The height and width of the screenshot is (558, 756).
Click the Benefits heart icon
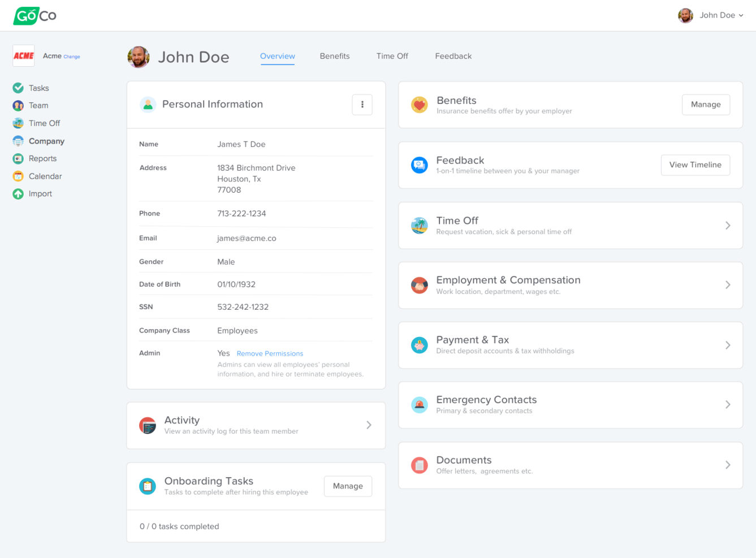[419, 105]
